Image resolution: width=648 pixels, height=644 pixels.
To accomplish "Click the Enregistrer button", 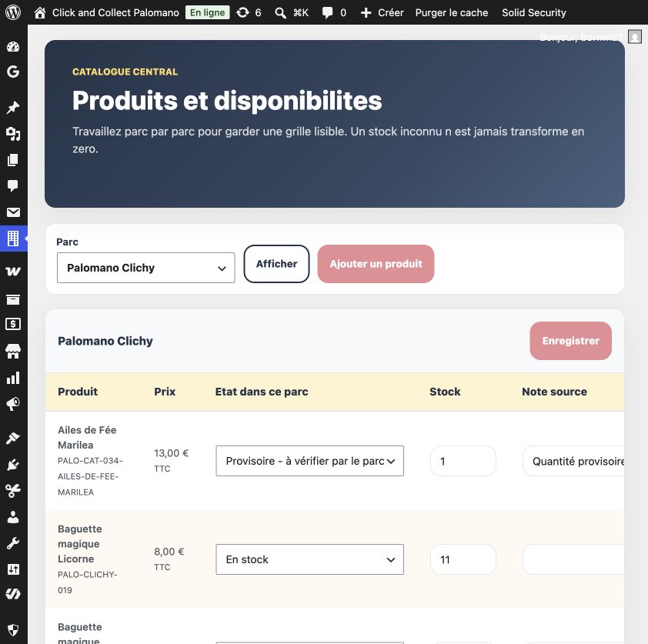I will coord(571,341).
